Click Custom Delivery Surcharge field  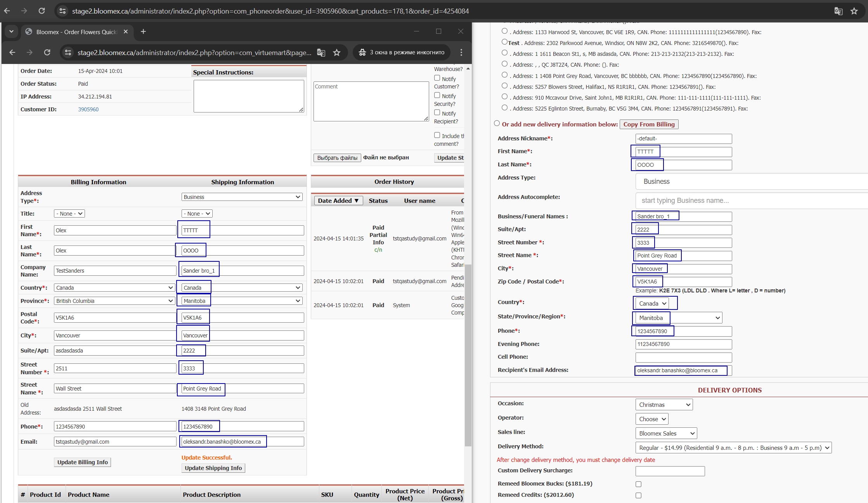coord(670,471)
